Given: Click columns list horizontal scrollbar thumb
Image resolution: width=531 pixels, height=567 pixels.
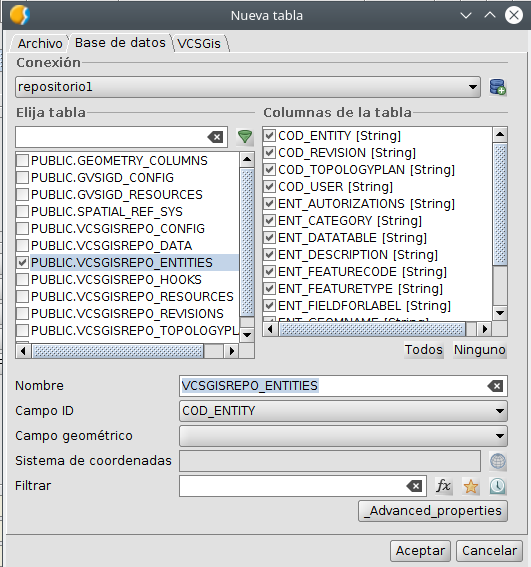Looking at the screenshot, I should pyautogui.click(x=373, y=329).
